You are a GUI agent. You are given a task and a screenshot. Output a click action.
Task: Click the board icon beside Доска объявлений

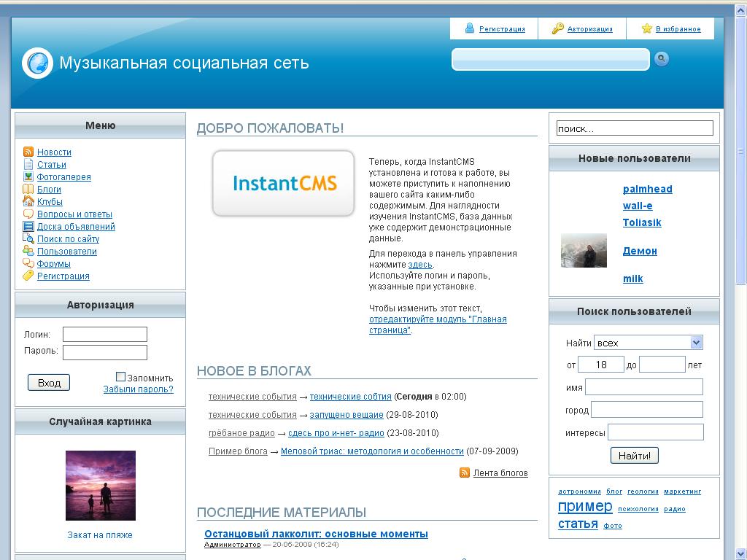pyautogui.click(x=28, y=226)
